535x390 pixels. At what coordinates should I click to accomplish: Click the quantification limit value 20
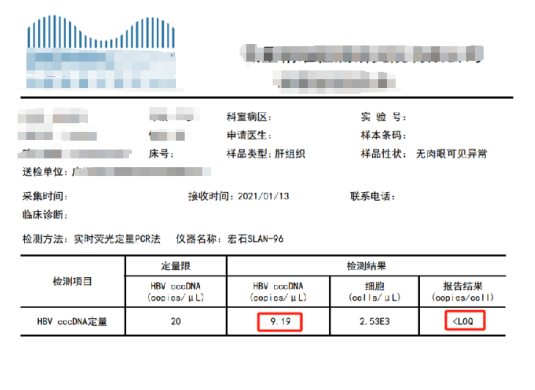(176, 321)
